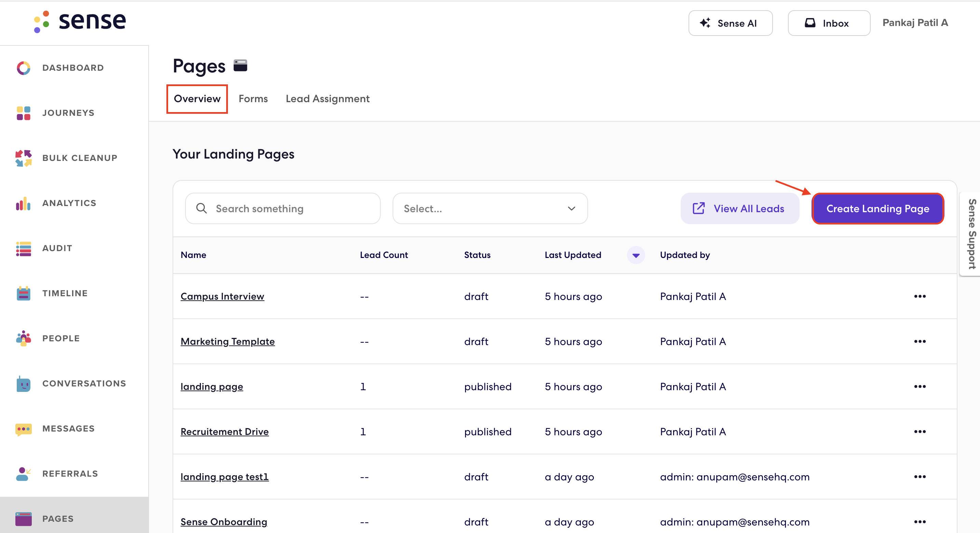The image size is (980, 533).
Task: Click the Pankaj Patil A user name
Action: coord(915,23)
